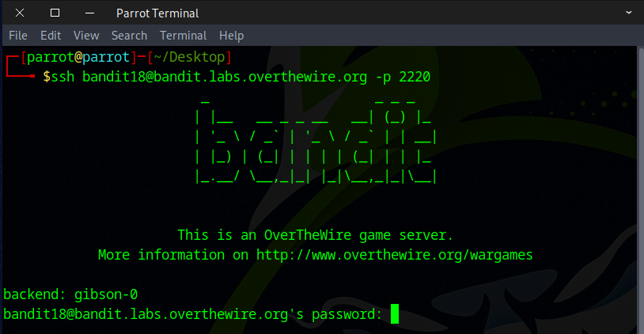Open the Help menu
This screenshot has height=334, width=644.
(231, 36)
